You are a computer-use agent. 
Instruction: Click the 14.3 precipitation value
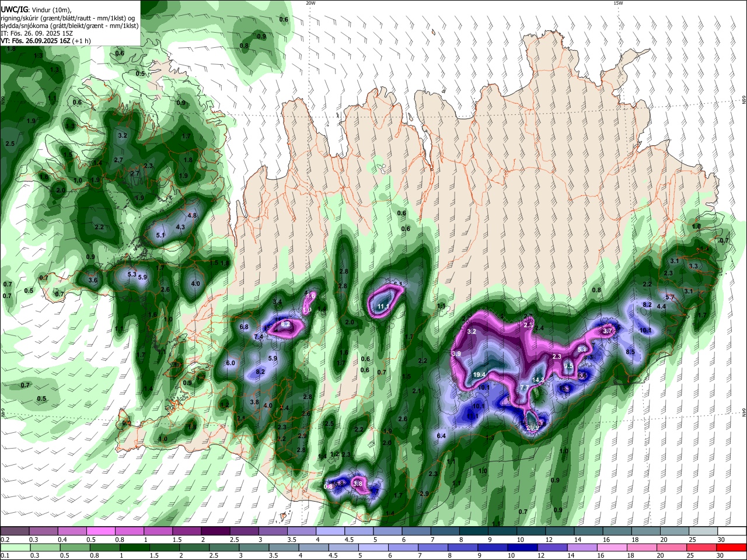pos(538,380)
